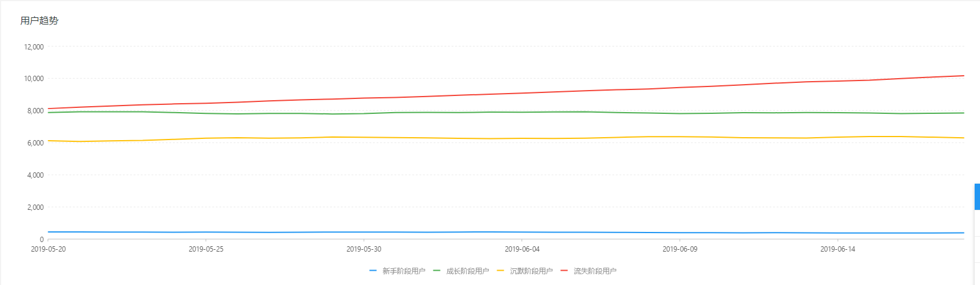The height and width of the screenshot is (285, 980).
Task: Click the 2019-06-04 x-axis date label
Action: 522,249
